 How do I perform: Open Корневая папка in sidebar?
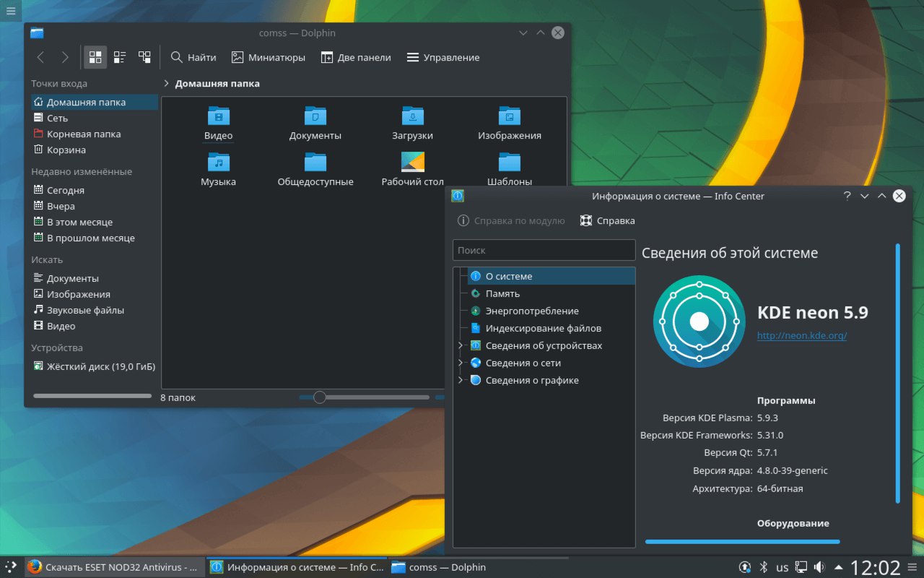point(95,134)
